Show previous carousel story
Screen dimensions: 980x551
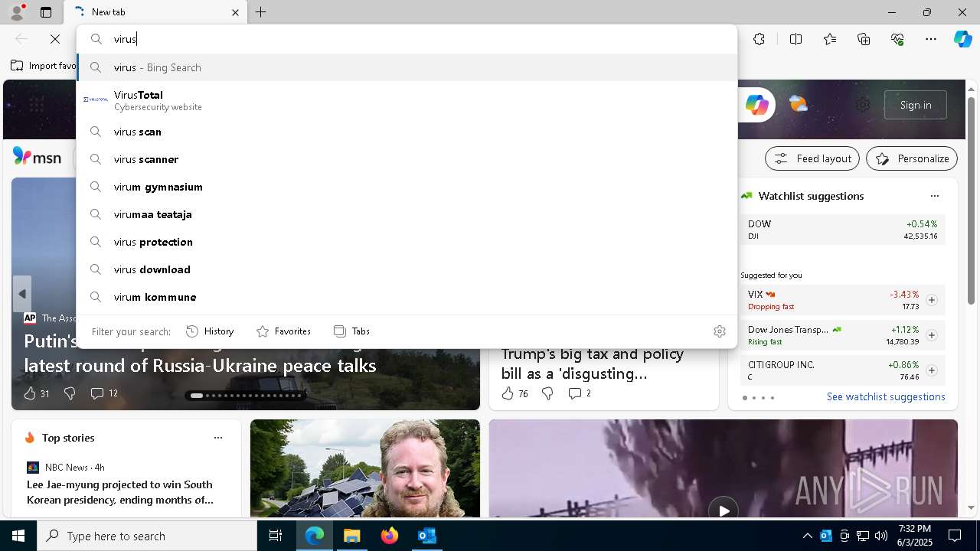[21, 294]
